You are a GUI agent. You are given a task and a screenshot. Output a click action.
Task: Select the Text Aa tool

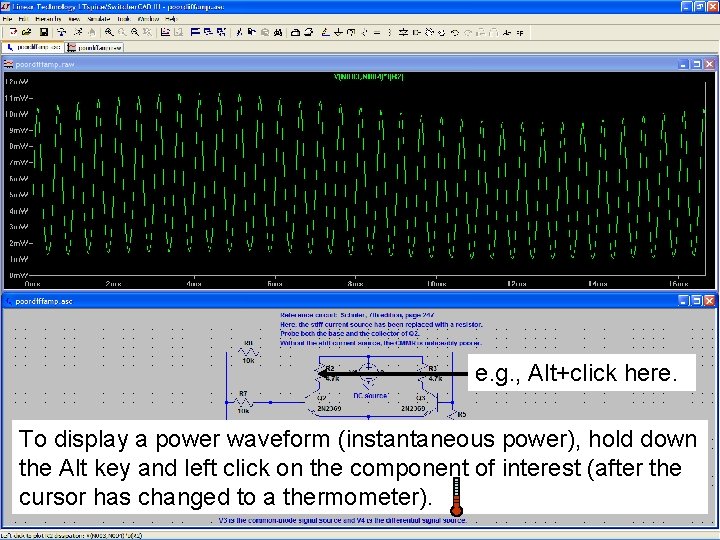click(x=507, y=32)
